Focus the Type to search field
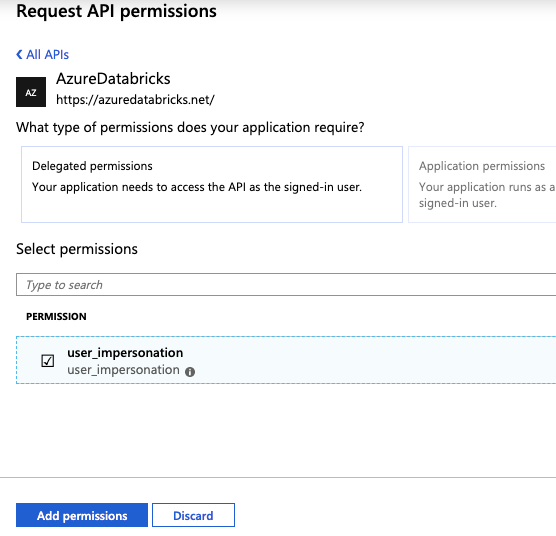 [286, 284]
